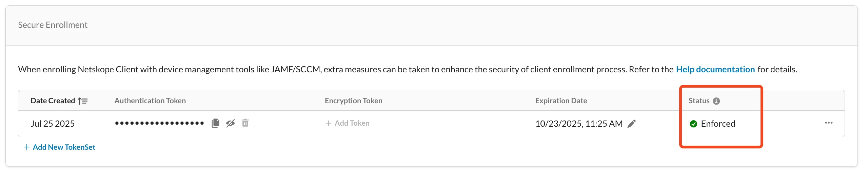The height and width of the screenshot is (180, 868).
Task: Click the Date Created column header
Action: coord(53,101)
